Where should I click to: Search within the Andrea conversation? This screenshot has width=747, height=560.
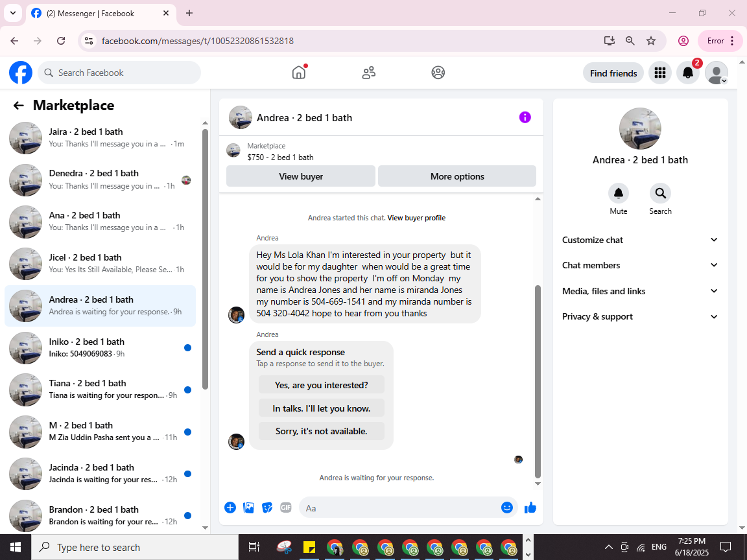pyautogui.click(x=660, y=193)
